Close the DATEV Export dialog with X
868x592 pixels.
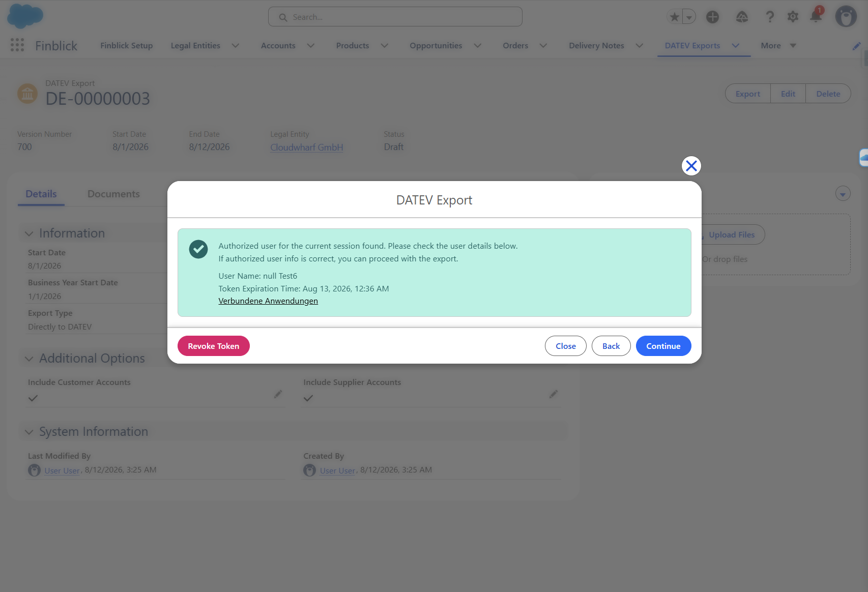point(691,166)
